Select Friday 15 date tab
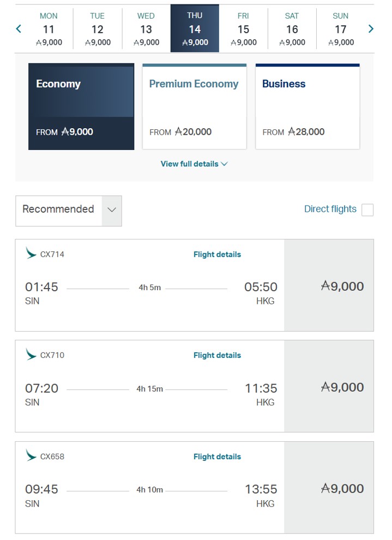This screenshot has height=540, width=392. point(243,29)
